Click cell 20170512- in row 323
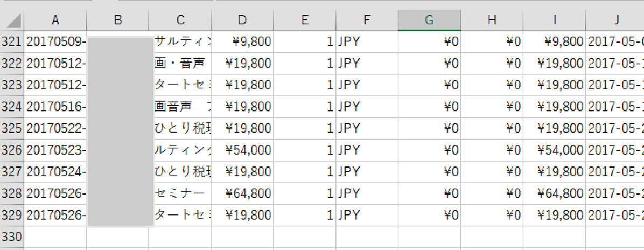Image resolution: width=644 pixels, height=250 pixels. 55,85
